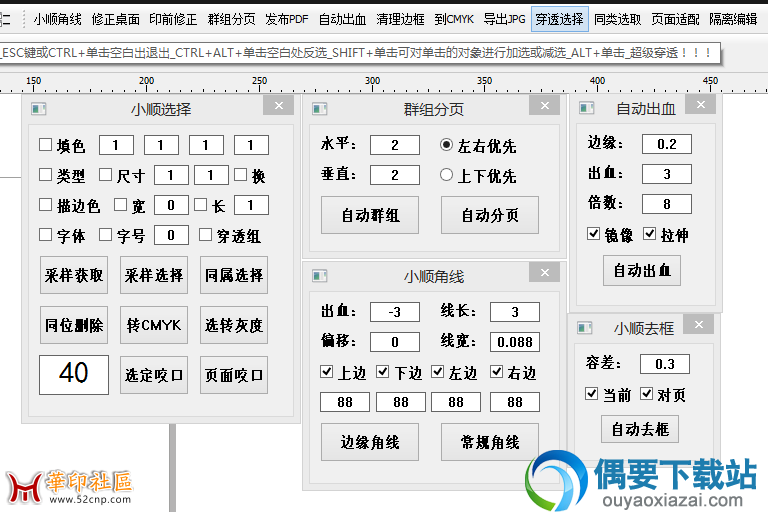Click the 垂直 value field
This screenshot has height=512, width=768.
(x=395, y=175)
